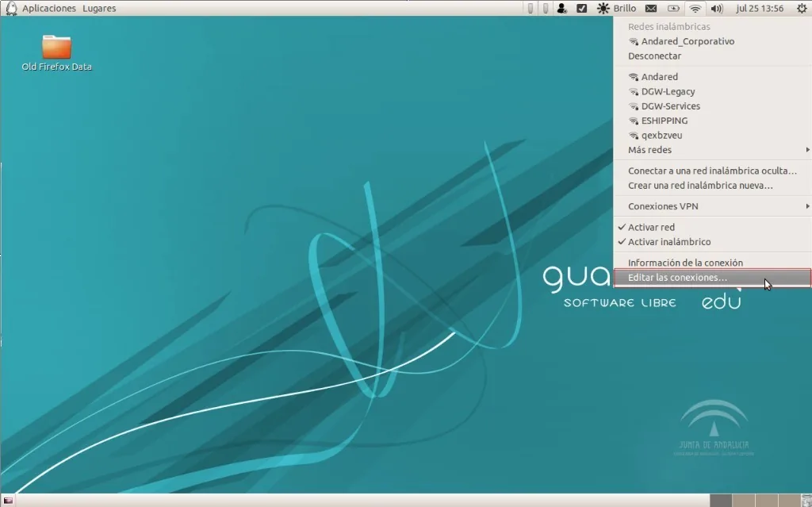812x507 pixels.
Task: Open the Guadalinex main menu logo icon
Action: pyautogui.click(x=11, y=8)
